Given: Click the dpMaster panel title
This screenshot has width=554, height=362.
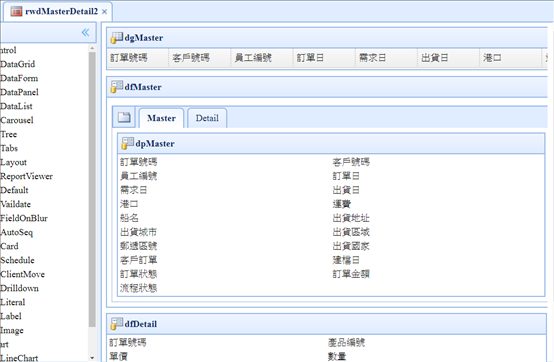Looking at the screenshot, I should pos(155,144).
